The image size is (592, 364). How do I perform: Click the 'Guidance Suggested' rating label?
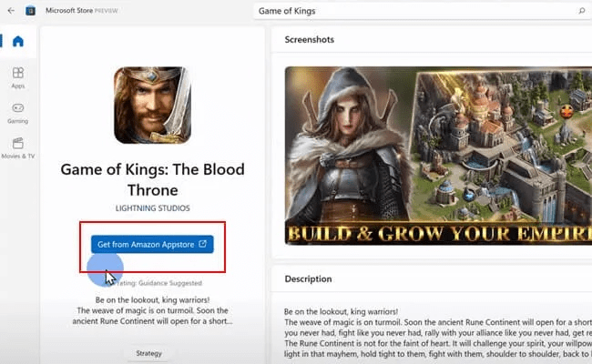pyautogui.click(x=164, y=283)
